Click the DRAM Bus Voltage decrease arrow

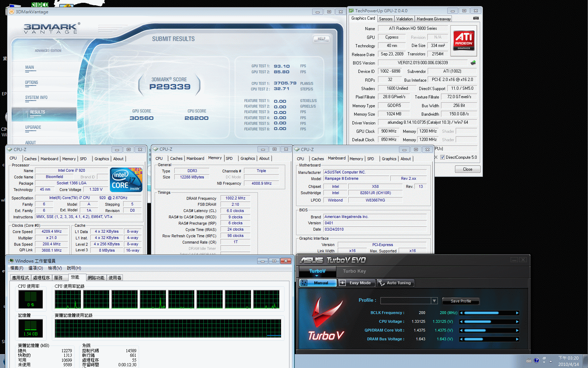click(461, 339)
